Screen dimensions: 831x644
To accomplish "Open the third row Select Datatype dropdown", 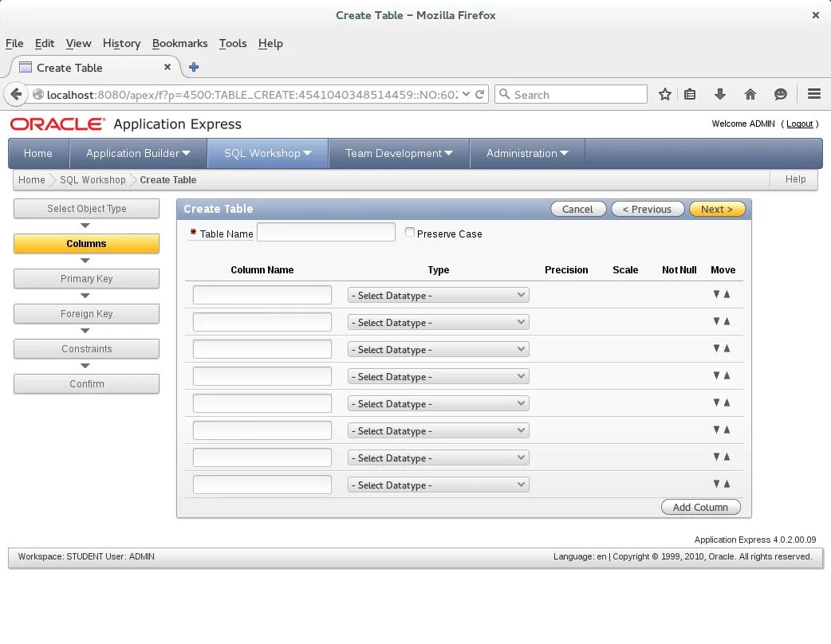I will 439,349.
